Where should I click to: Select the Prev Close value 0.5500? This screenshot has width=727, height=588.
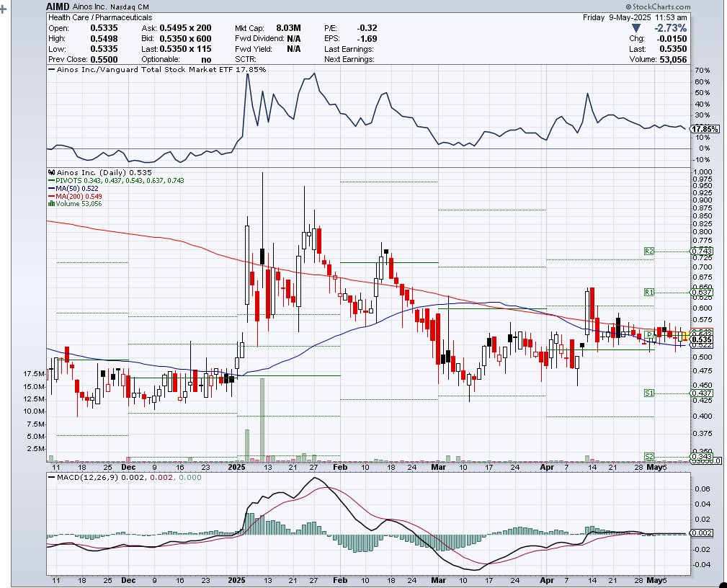coord(104,59)
